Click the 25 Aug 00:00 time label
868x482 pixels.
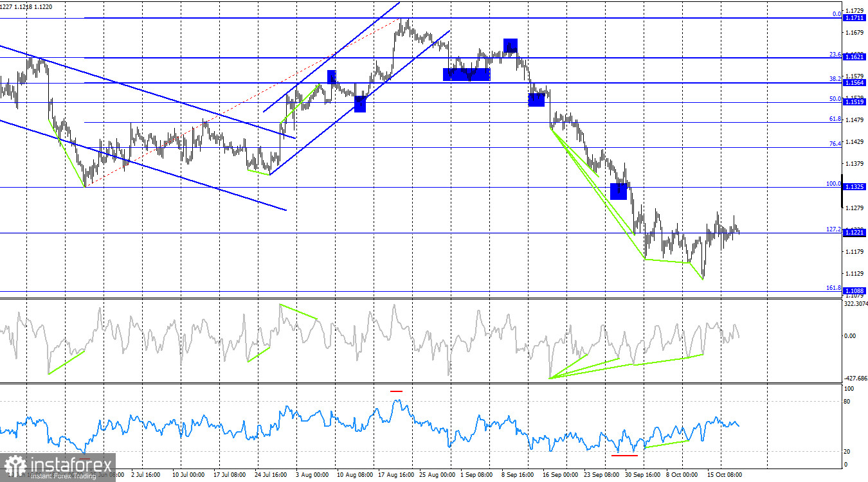click(x=437, y=475)
